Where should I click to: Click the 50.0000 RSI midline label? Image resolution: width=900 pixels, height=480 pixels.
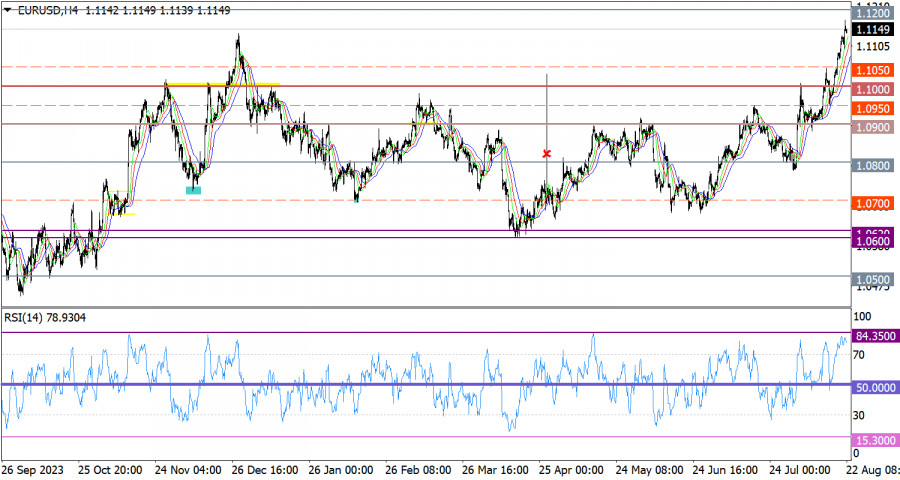pos(875,388)
